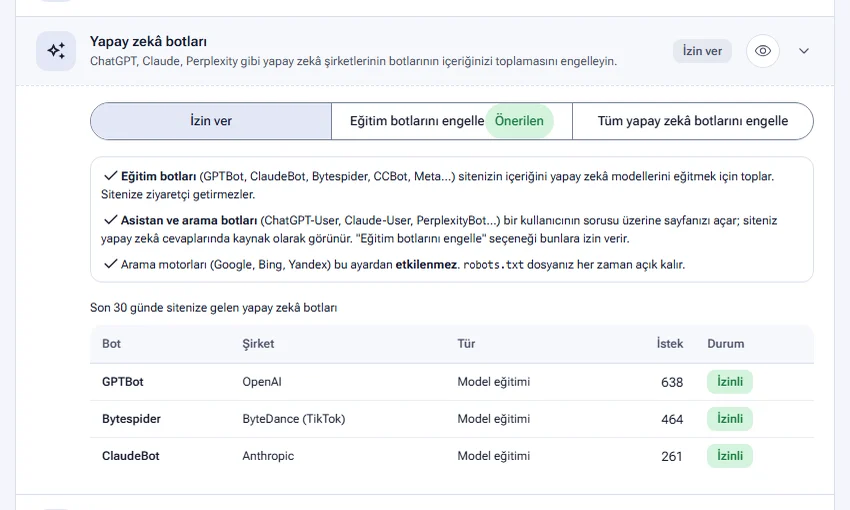Screen dimensions: 850x510
Task: Click the Şirket column header
Action: pyautogui.click(x=258, y=344)
